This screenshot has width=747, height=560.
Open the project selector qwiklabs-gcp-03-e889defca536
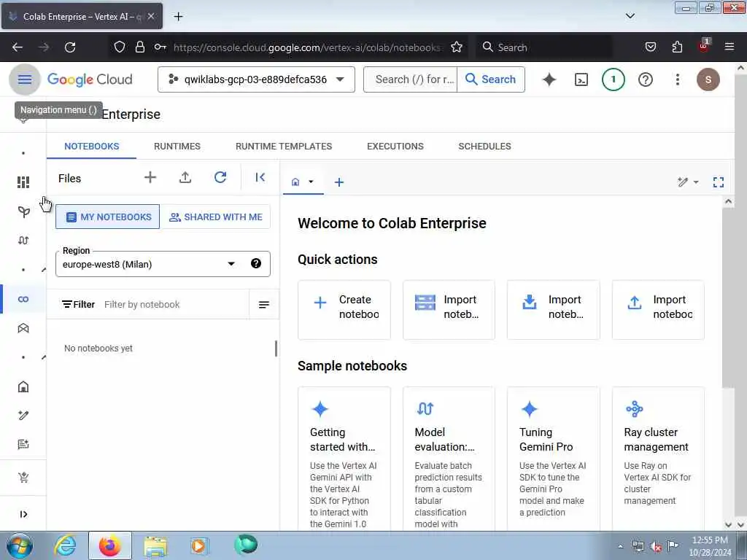click(256, 79)
